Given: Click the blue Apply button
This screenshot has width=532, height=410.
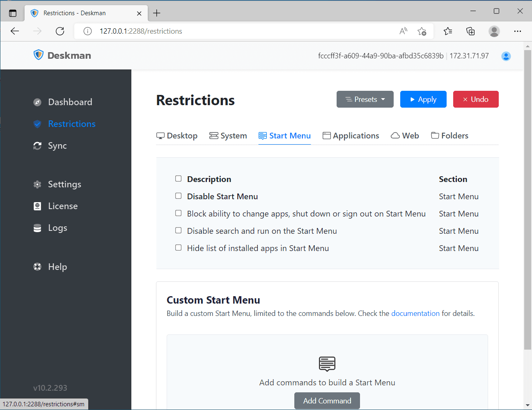Looking at the screenshot, I should coord(423,99).
